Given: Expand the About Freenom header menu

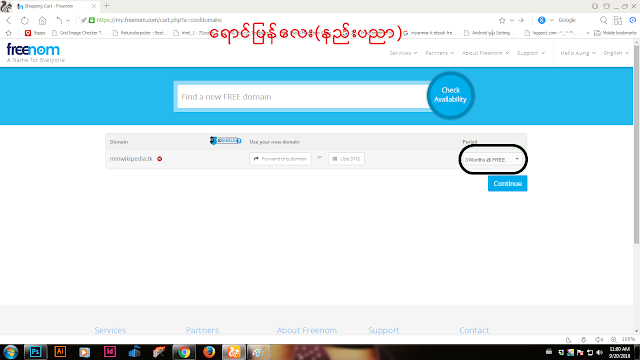Looking at the screenshot, I should pos(486,53).
